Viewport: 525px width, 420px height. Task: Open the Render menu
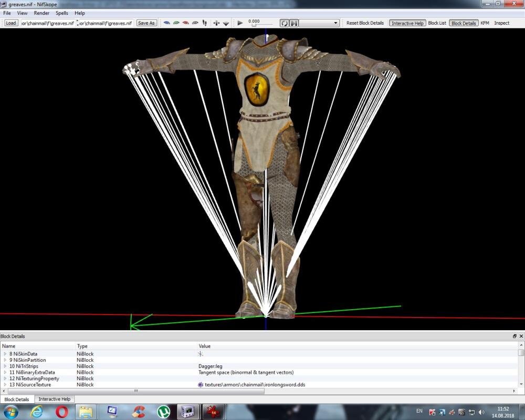coord(41,13)
